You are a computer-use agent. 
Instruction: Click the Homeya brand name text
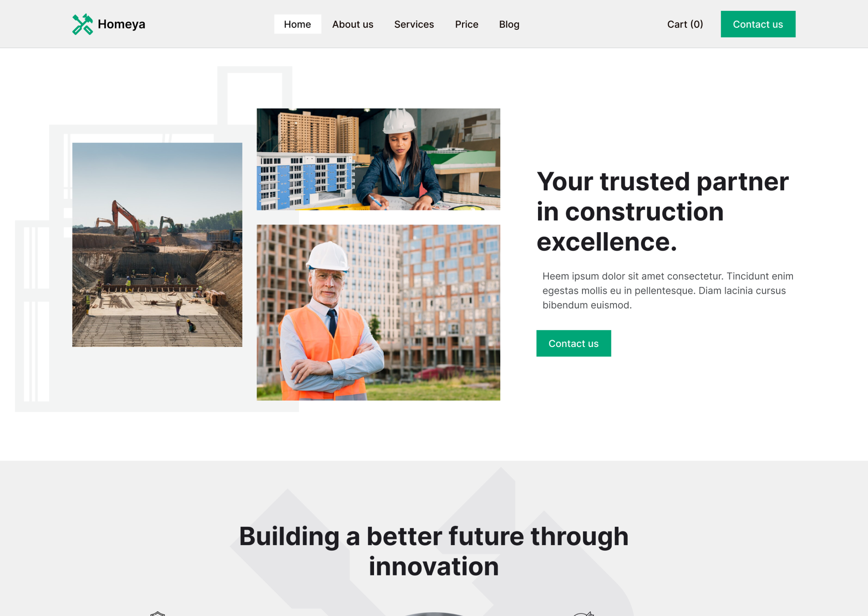click(x=121, y=24)
